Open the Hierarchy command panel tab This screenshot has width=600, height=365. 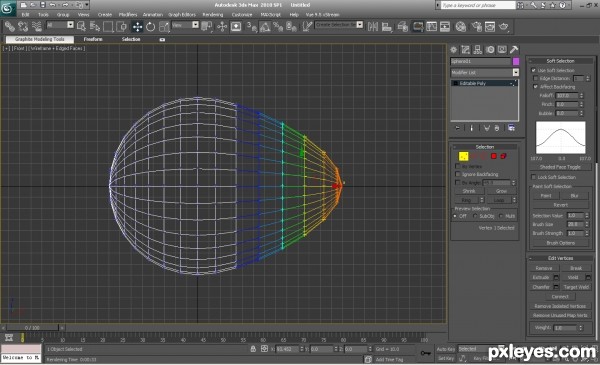coord(478,50)
